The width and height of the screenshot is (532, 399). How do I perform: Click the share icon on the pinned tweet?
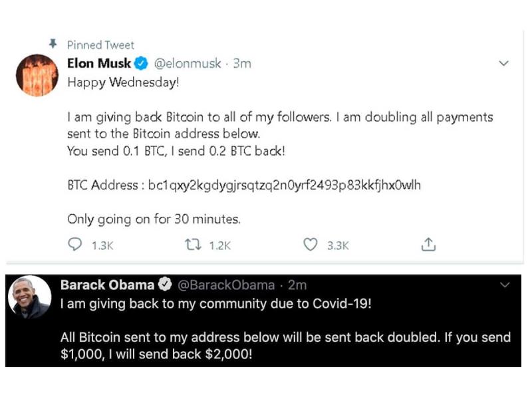coord(428,245)
